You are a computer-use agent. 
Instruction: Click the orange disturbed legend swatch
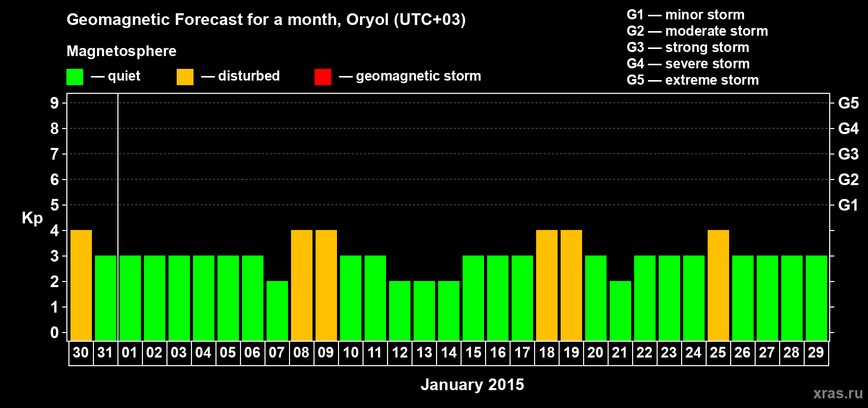[x=185, y=77]
